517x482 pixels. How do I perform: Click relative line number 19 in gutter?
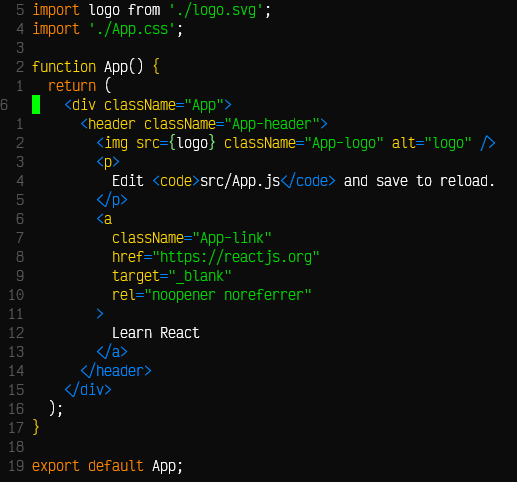tap(16, 466)
